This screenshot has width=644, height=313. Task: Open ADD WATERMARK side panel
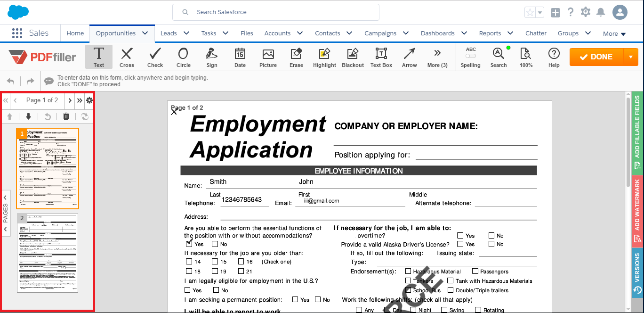pos(637,210)
